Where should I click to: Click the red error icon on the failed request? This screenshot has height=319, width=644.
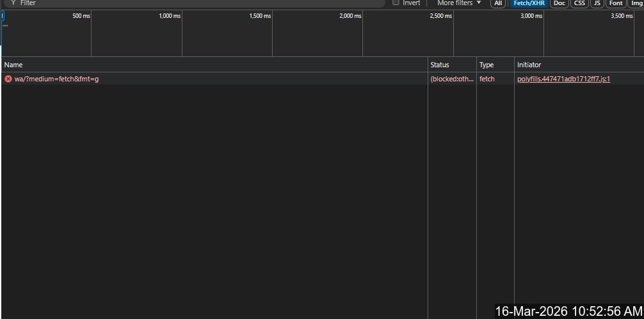coord(8,79)
